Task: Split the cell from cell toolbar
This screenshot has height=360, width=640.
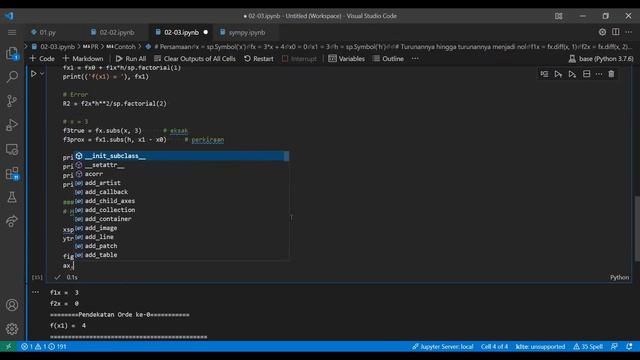Action: pos(587,74)
